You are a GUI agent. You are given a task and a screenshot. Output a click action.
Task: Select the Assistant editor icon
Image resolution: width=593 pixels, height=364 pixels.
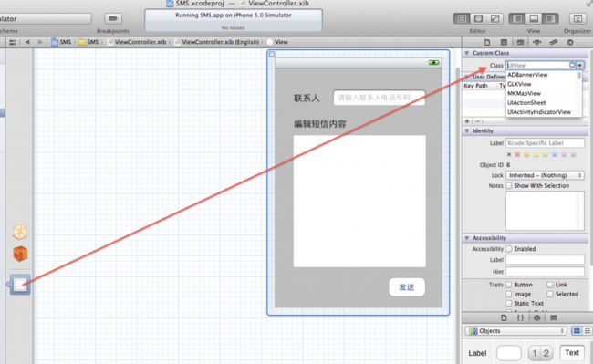pos(478,18)
